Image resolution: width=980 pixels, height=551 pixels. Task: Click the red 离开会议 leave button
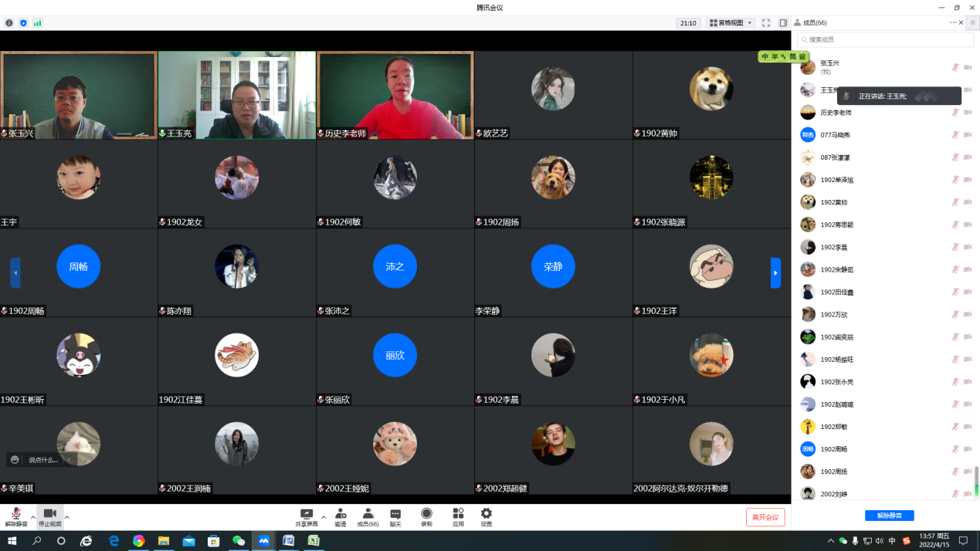coord(765,517)
